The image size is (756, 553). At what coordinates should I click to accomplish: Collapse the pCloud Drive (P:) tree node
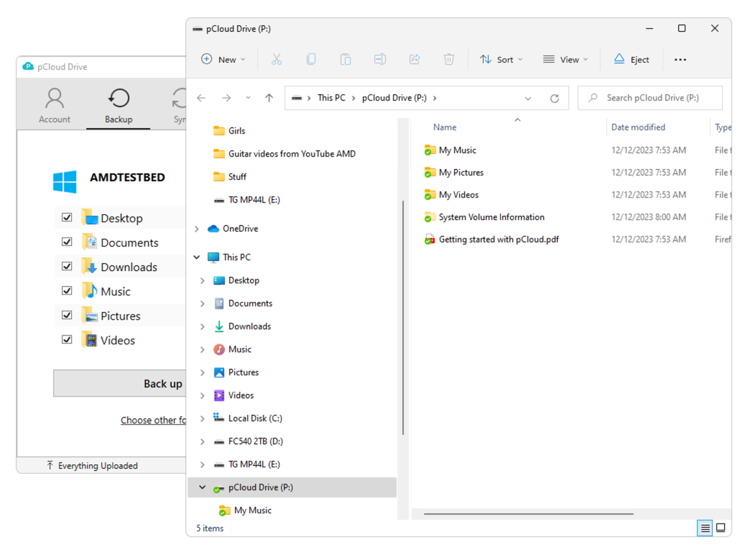[202, 487]
